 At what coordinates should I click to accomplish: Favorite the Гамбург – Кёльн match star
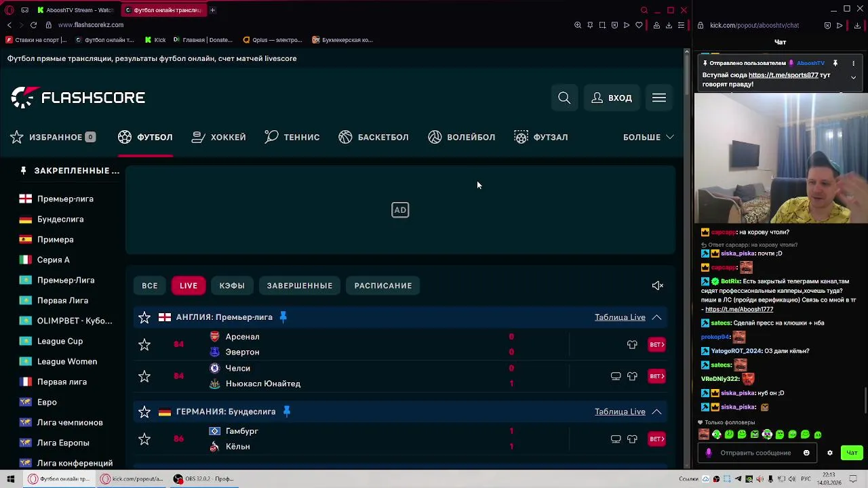point(144,439)
